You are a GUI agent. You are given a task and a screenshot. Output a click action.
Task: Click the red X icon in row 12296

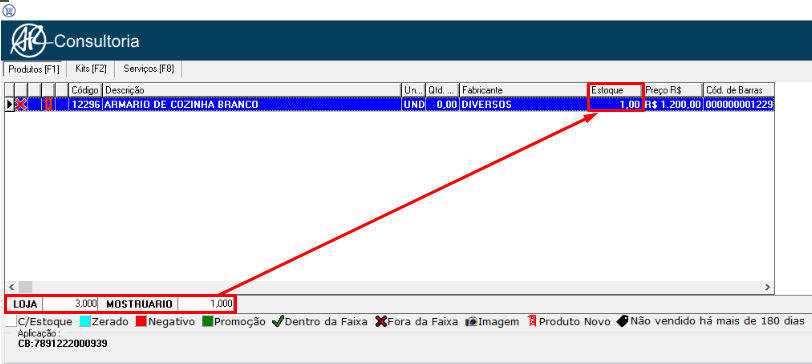tap(21, 105)
